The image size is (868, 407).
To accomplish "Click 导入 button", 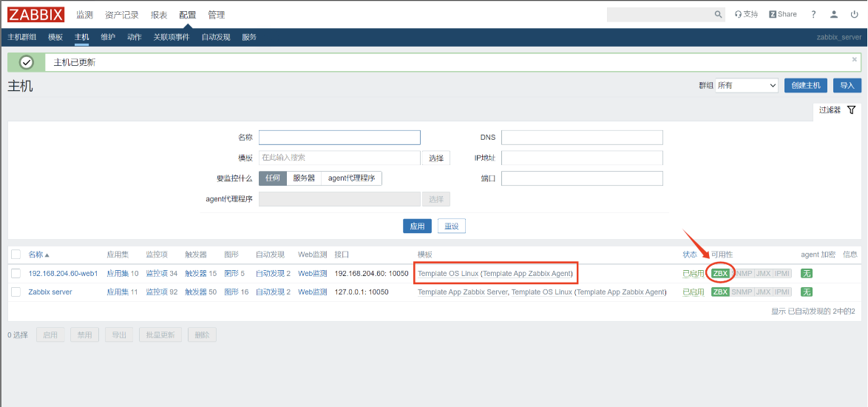I will point(847,85).
